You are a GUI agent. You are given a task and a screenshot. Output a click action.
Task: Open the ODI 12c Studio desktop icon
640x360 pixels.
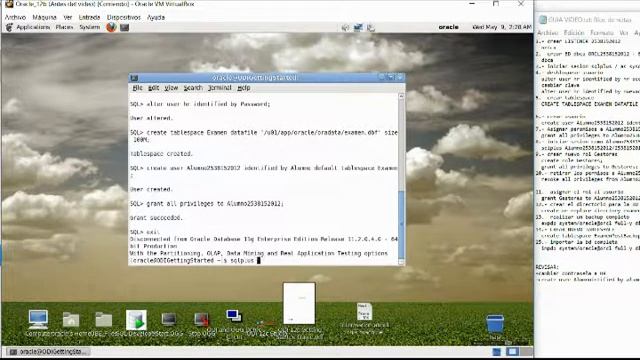coord(267,324)
